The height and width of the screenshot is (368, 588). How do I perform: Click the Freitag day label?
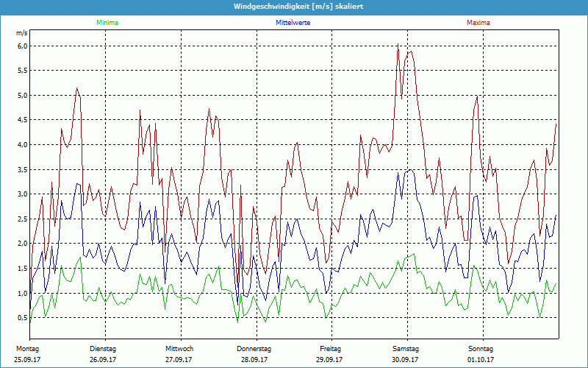pos(330,349)
